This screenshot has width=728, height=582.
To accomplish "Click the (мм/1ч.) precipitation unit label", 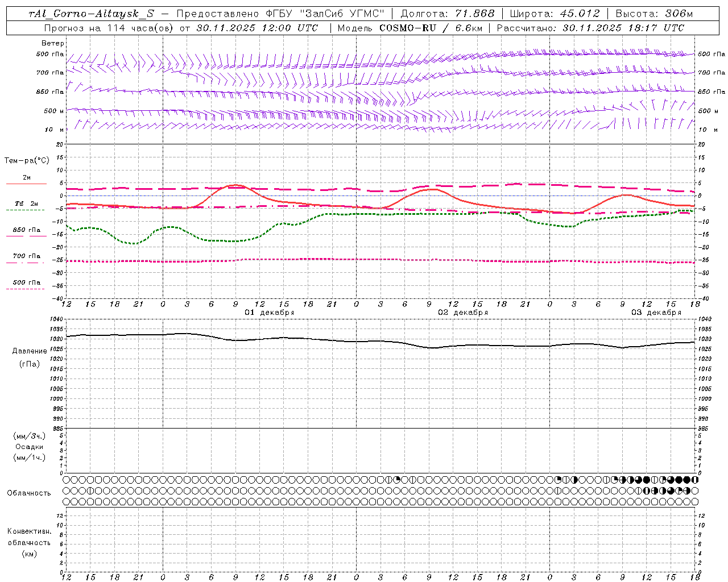I will 30,458.
